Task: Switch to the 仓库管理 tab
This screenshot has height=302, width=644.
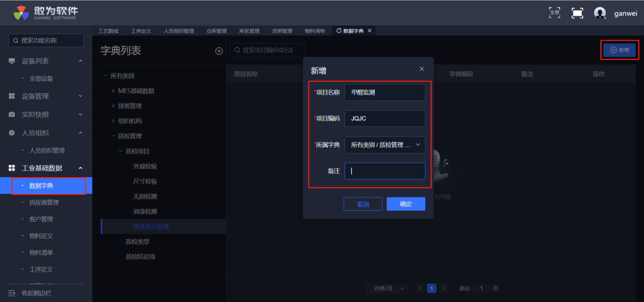Action: pos(217,31)
